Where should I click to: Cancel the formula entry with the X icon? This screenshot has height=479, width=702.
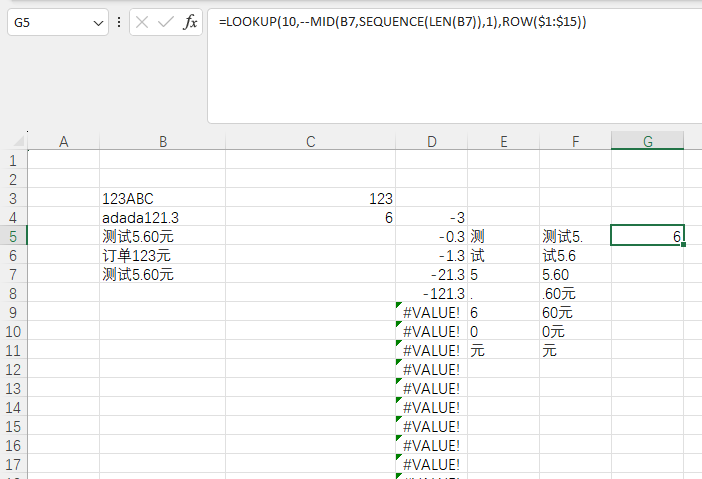[142, 22]
